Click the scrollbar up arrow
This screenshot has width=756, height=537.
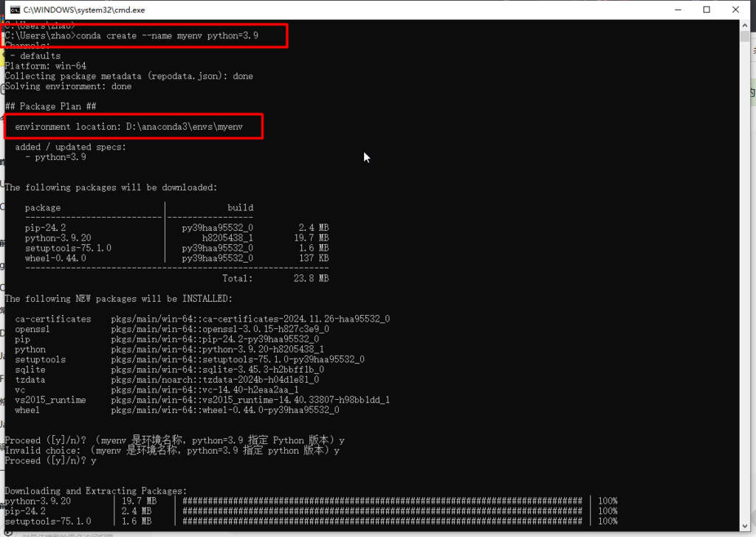click(x=745, y=27)
